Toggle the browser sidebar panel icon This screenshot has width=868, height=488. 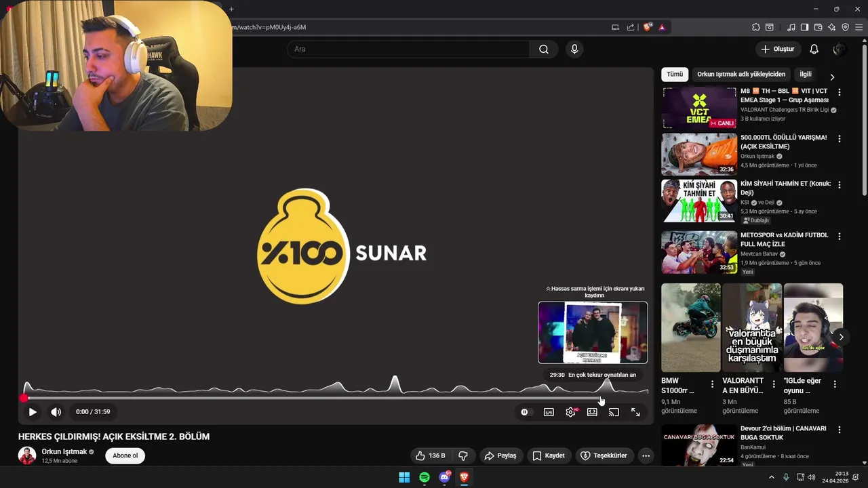tap(804, 27)
